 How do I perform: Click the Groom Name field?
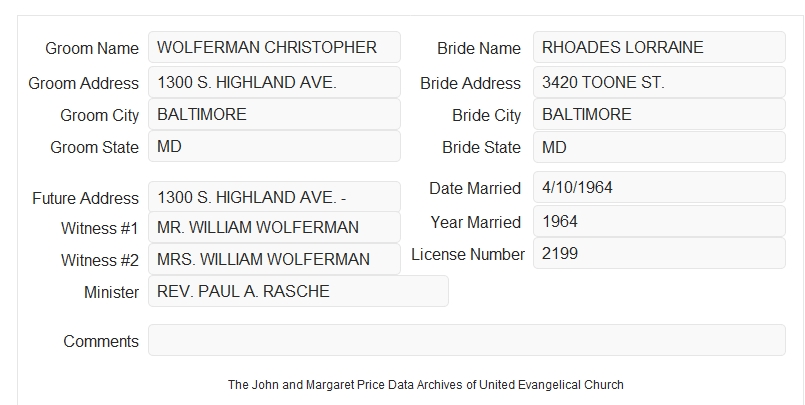pyautogui.click(x=274, y=47)
